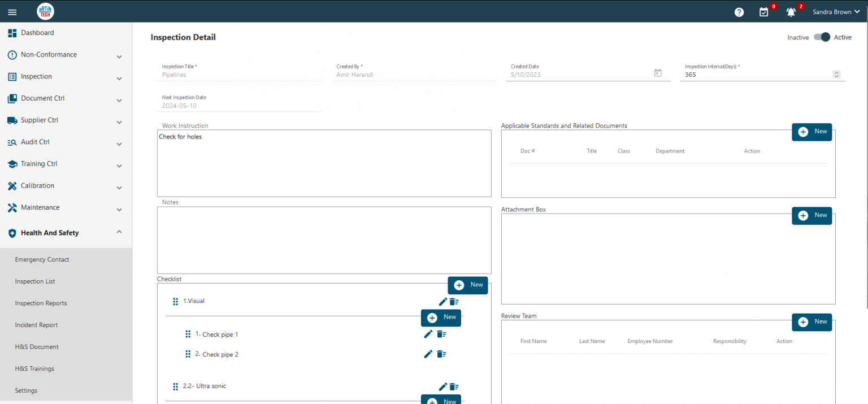This screenshot has height=404, width=868.
Task: Click New in the Review Team panel
Action: (812, 322)
